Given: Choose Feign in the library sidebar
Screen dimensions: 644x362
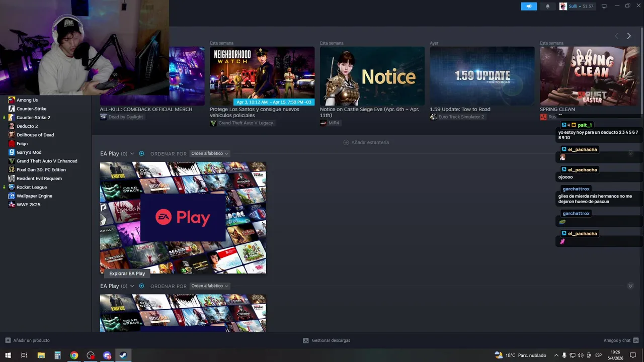Looking at the screenshot, I should pos(22,143).
